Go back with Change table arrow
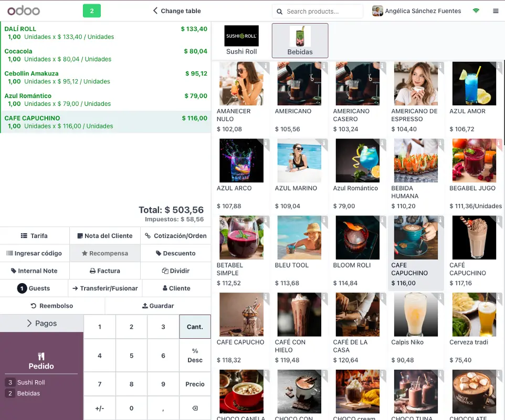Viewport: 505px width, 420px height. click(x=177, y=11)
